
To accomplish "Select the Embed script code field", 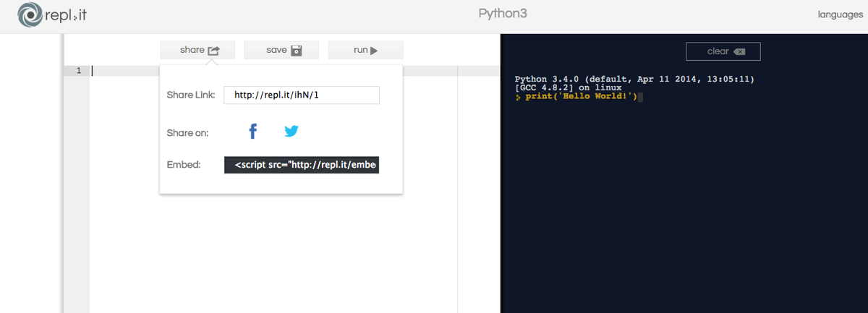I will click(302, 166).
